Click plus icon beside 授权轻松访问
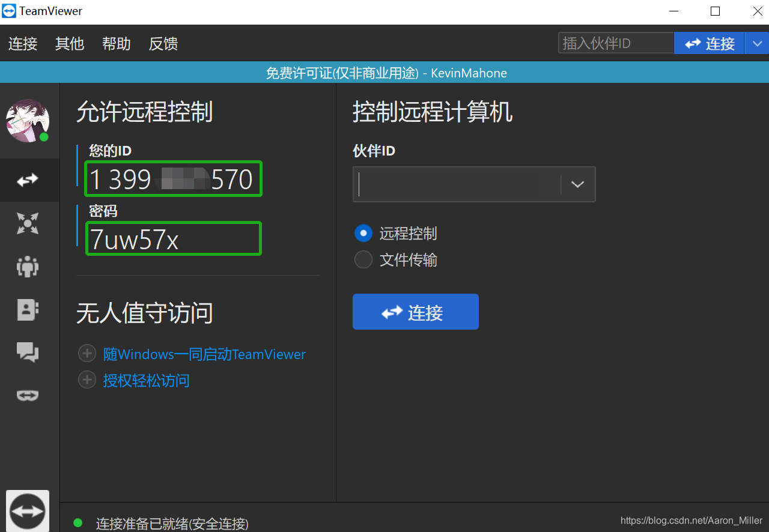769x532 pixels. pyautogui.click(x=87, y=379)
